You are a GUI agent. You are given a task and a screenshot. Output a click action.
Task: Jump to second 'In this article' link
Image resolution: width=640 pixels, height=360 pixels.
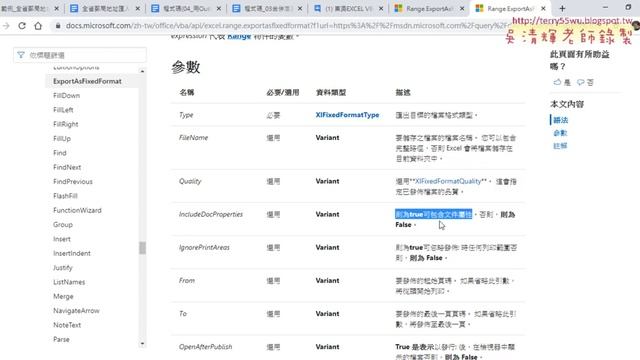click(x=560, y=133)
